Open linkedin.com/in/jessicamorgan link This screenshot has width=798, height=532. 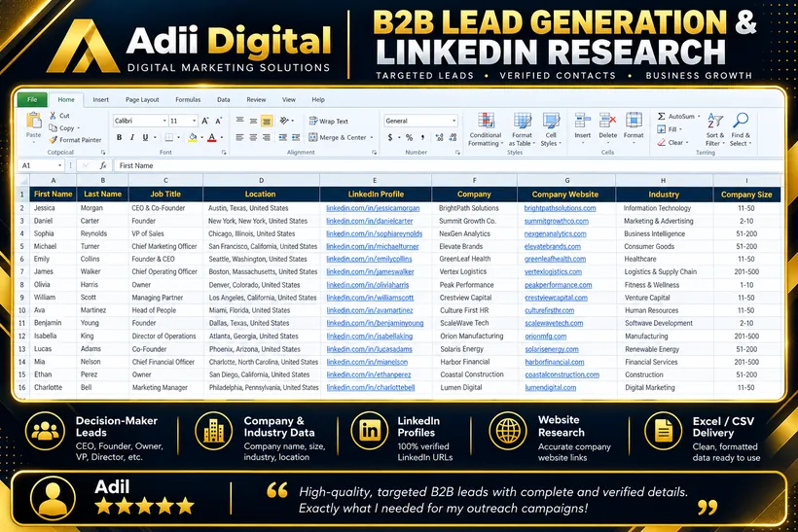coord(373,208)
